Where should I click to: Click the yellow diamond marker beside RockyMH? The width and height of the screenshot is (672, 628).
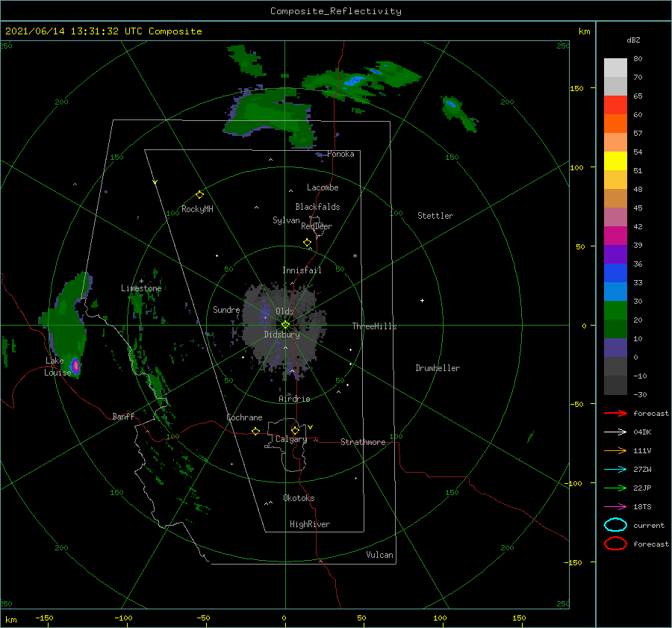(199, 195)
